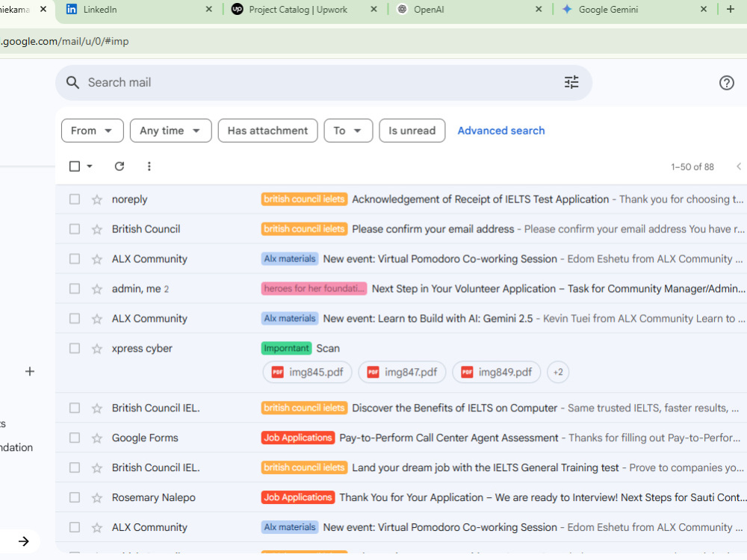
Task: Star the Please confirm your email address message
Action: point(97,229)
